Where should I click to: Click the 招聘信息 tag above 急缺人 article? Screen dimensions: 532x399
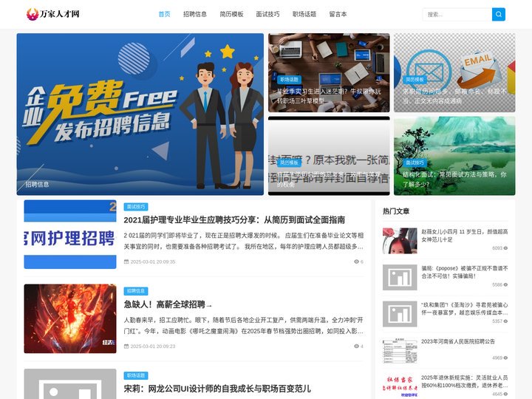point(136,291)
